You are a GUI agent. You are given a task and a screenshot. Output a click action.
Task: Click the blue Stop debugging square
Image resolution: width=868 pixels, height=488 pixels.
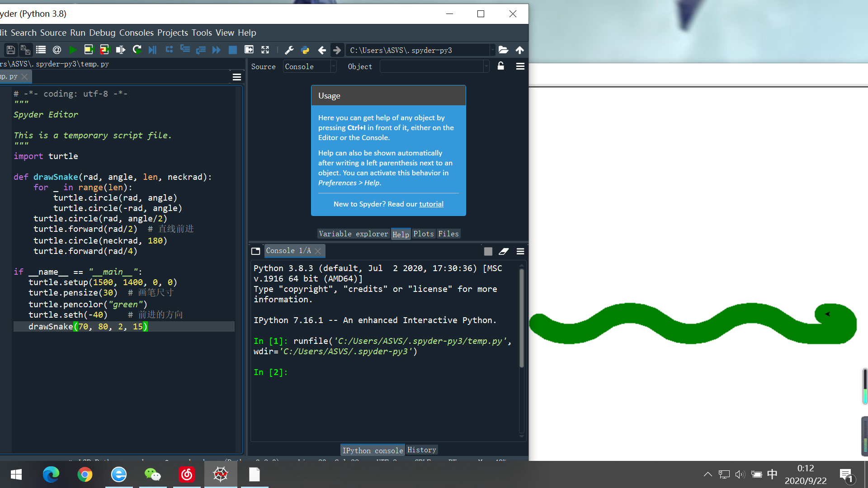coord(233,50)
